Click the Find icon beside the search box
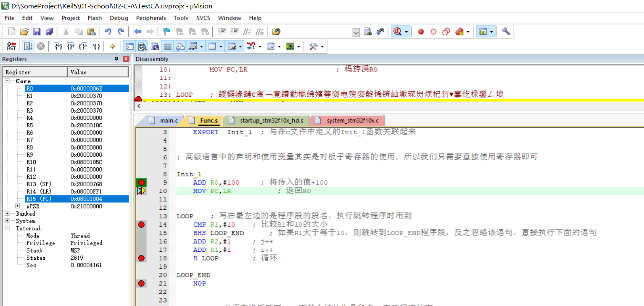 (368, 32)
